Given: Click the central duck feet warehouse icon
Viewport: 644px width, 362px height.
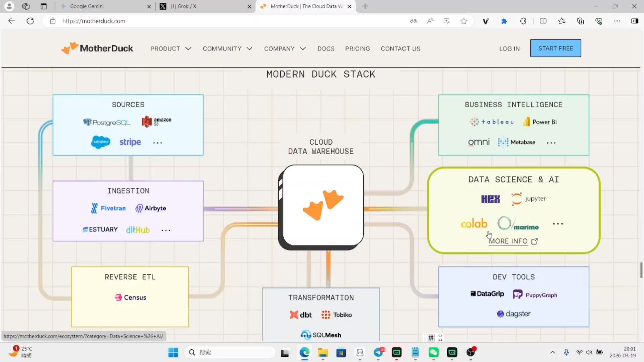Looking at the screenshot, I should coord(323,205).
